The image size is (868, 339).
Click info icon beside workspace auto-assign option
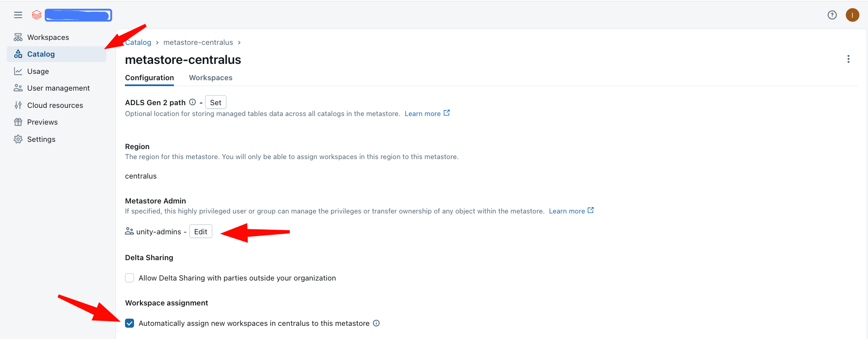[x=376, y=323]
